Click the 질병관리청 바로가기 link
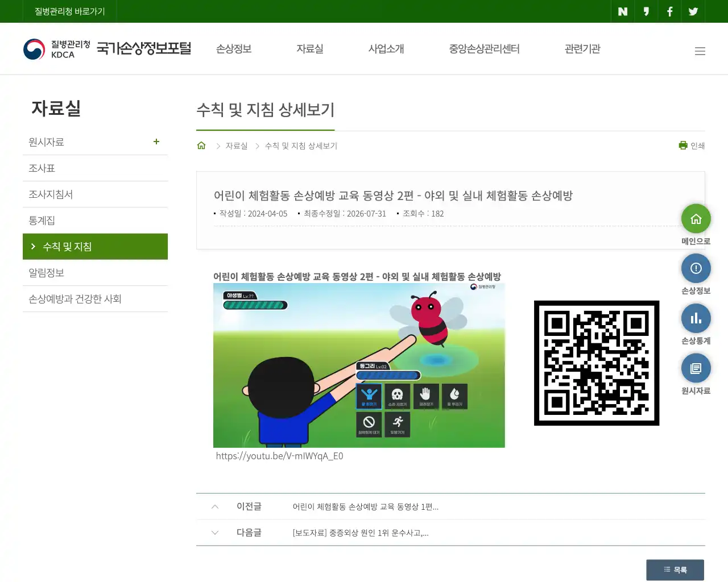Viewport: 728px width, 582px height. 70,11
